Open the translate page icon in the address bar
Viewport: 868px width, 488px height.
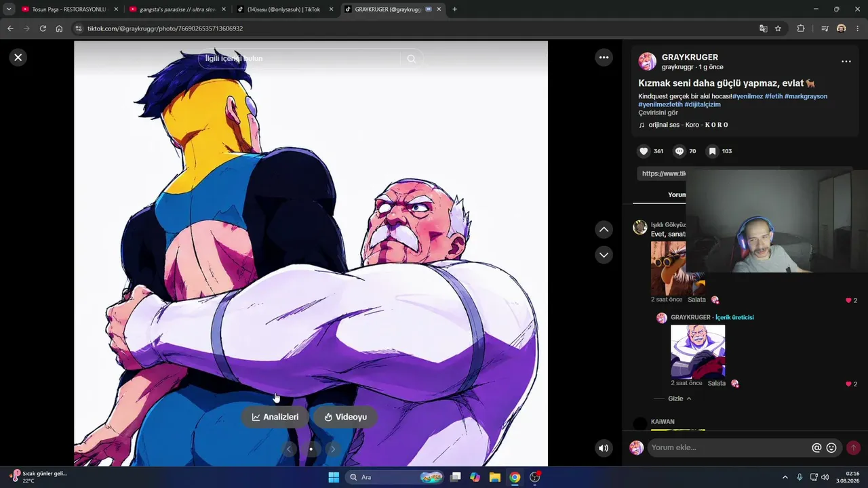coord(763,28)
